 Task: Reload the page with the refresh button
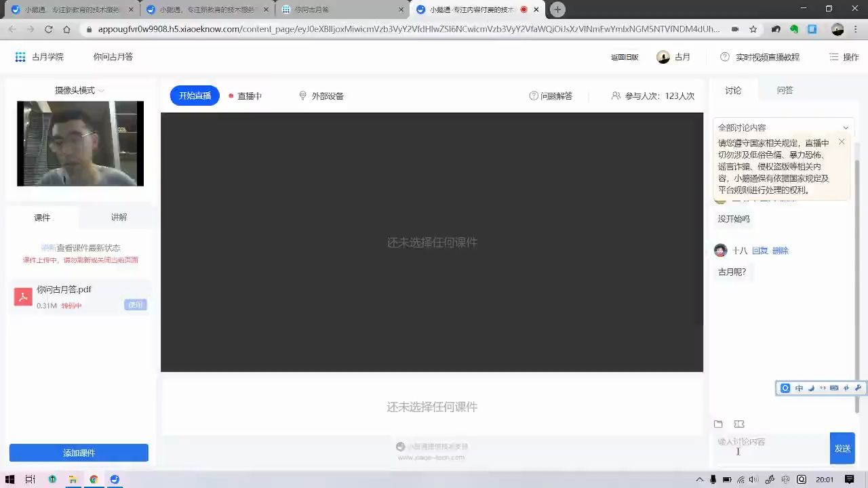(48, 29)
